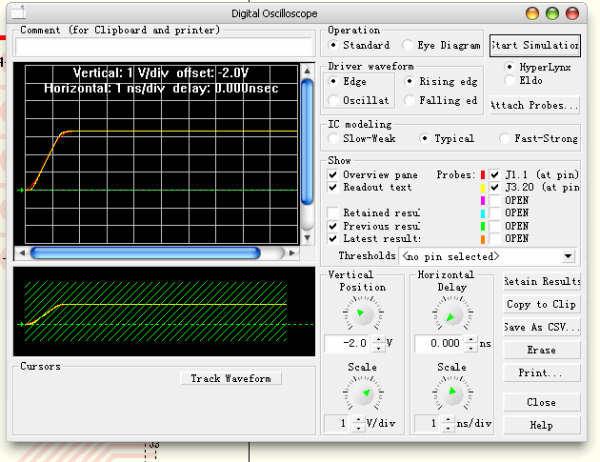Click the Track Waveform button

231,378
